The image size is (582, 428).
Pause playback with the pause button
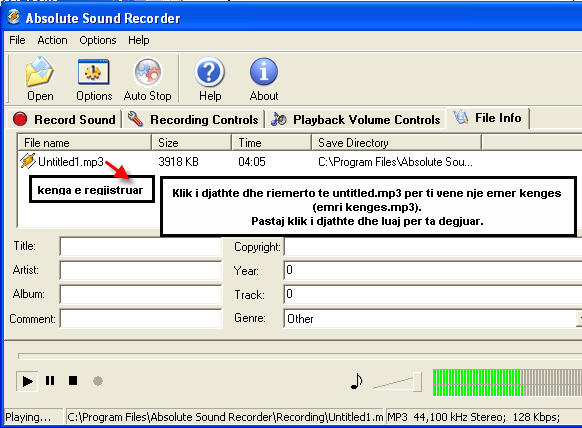pos(50,381)
